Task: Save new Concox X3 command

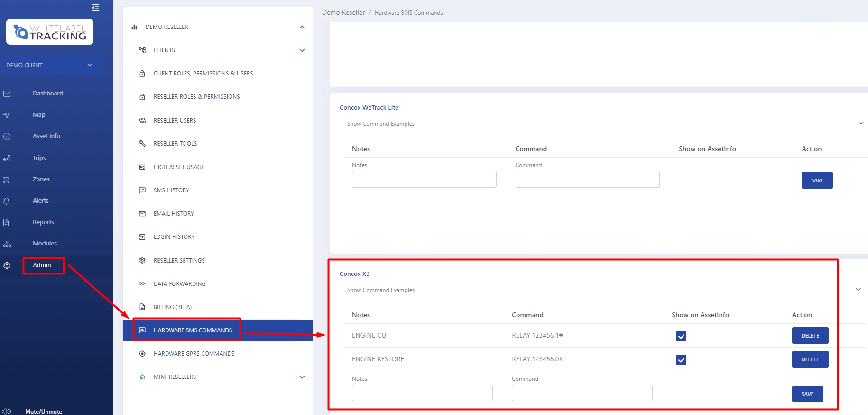Action: (807, 394)
